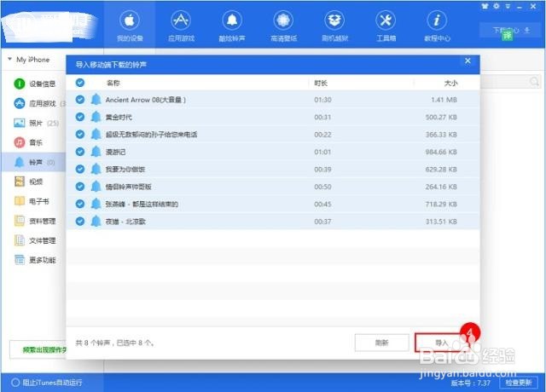
Task: Click 检查更新 check update button
Action: point(519,383)
